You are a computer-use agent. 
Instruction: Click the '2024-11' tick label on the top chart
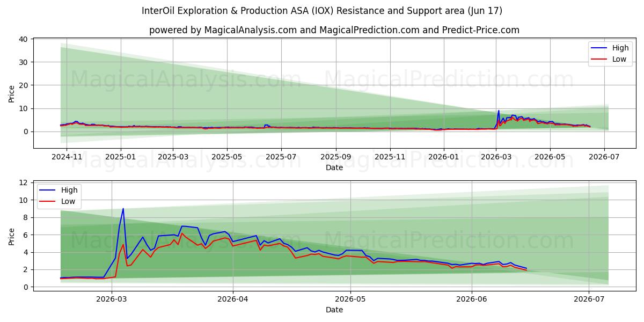point(67,157)
